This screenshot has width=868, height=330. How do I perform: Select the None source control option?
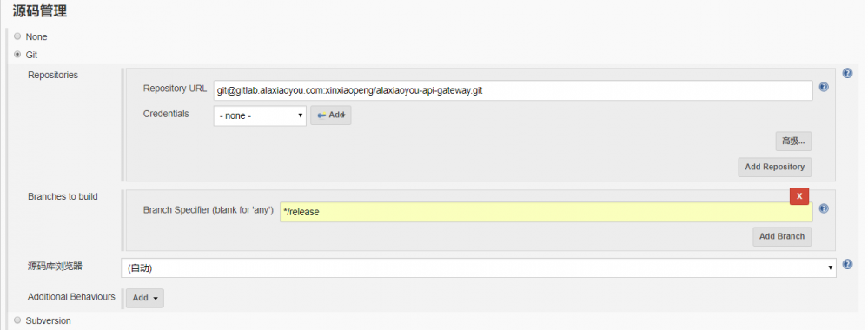(17, 36)
